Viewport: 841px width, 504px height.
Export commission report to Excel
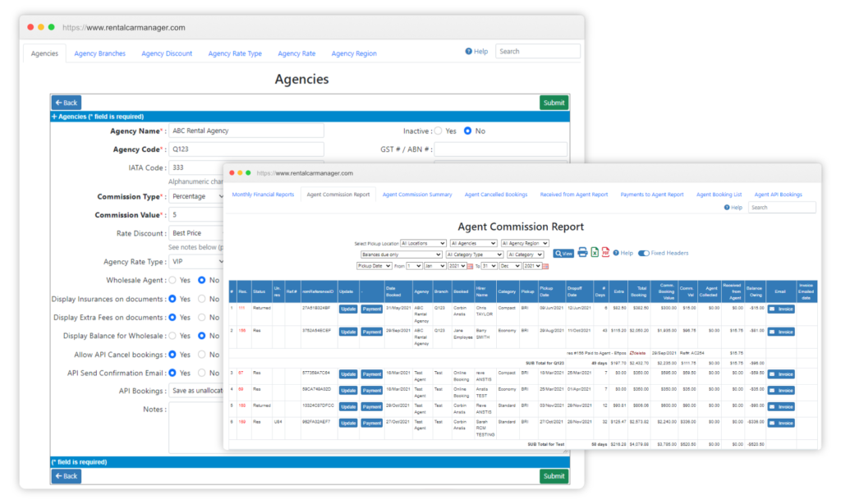coord(595,253)
